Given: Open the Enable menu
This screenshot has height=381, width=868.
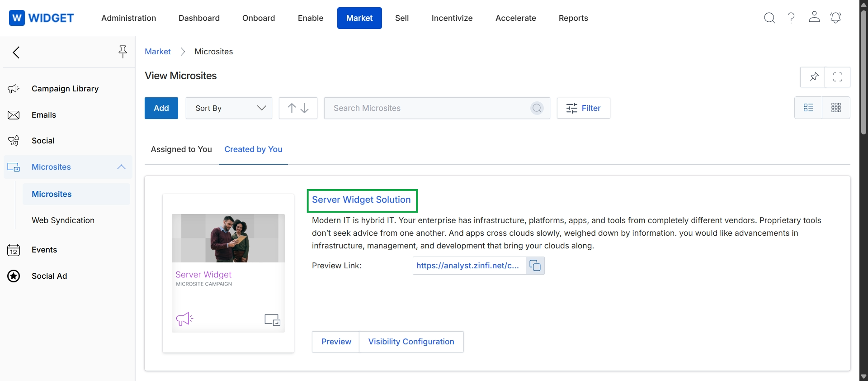Looking at the screenshot, I should tap(311, 18).
